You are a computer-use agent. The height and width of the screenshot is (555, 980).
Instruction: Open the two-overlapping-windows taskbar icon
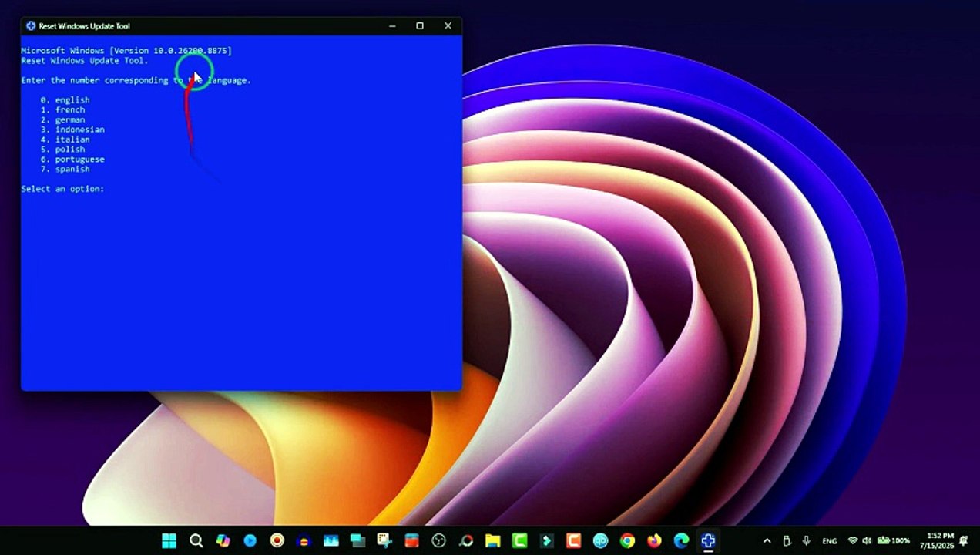coord(358,541)
